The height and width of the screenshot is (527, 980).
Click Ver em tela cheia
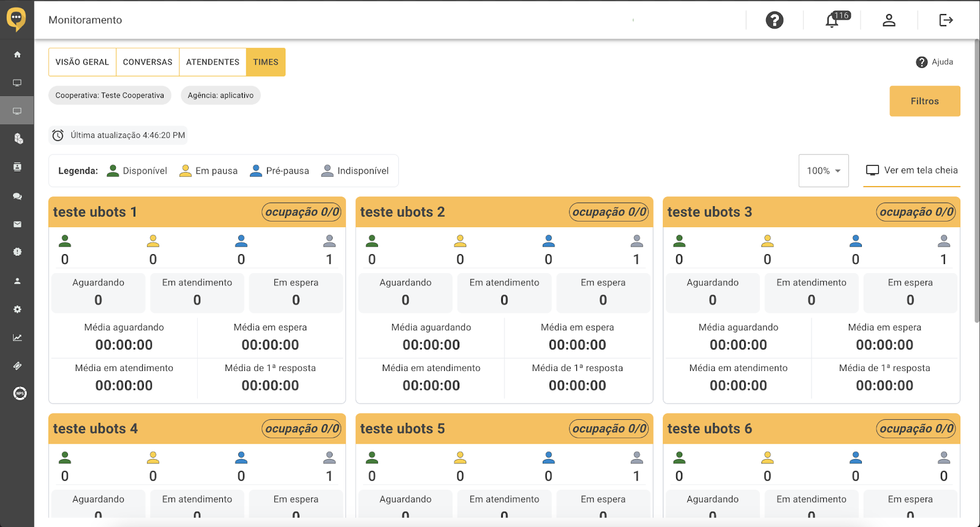click(911, 170)
